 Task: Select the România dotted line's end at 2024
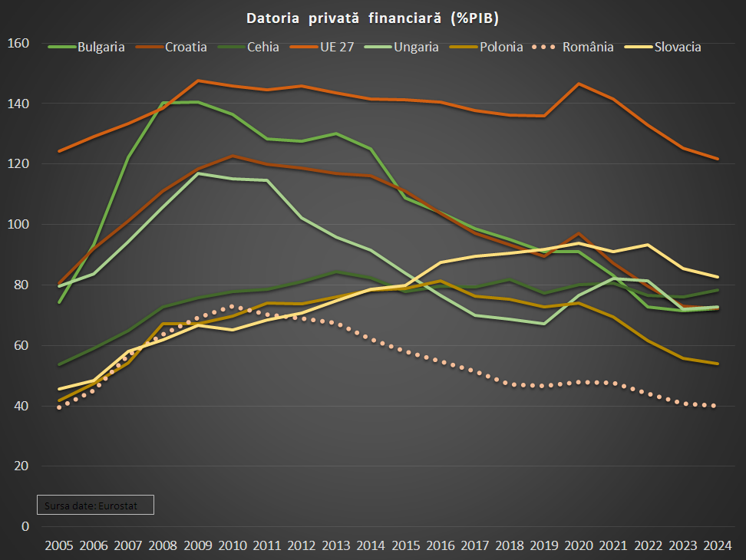pos(716,406)
